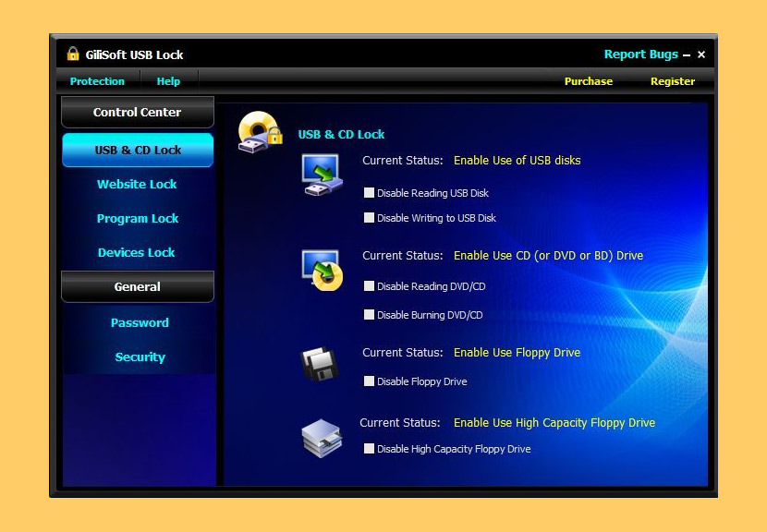Open the Protection menu

click(97, 81)
